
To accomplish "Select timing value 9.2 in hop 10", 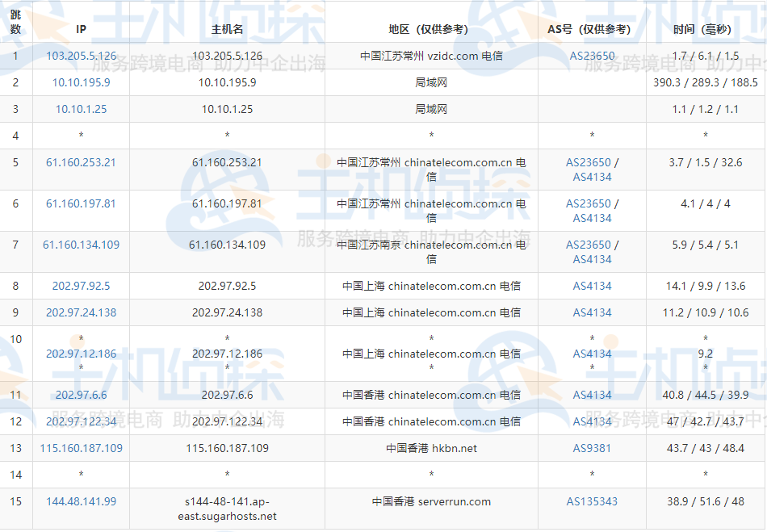I will [x=706, y=354].
